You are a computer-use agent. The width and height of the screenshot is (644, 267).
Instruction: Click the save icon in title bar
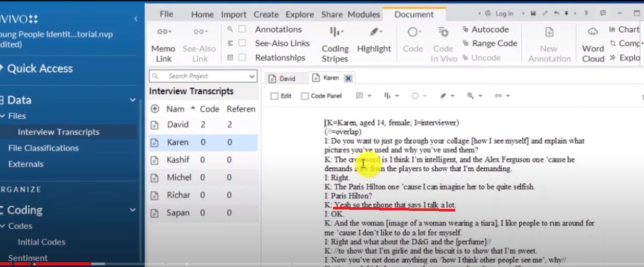tap(534, 13)
